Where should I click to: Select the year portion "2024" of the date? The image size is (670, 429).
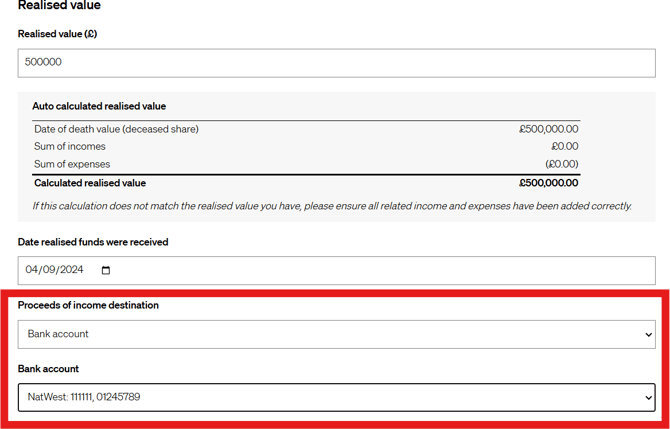pyautogui.click(x=73, y=270)
